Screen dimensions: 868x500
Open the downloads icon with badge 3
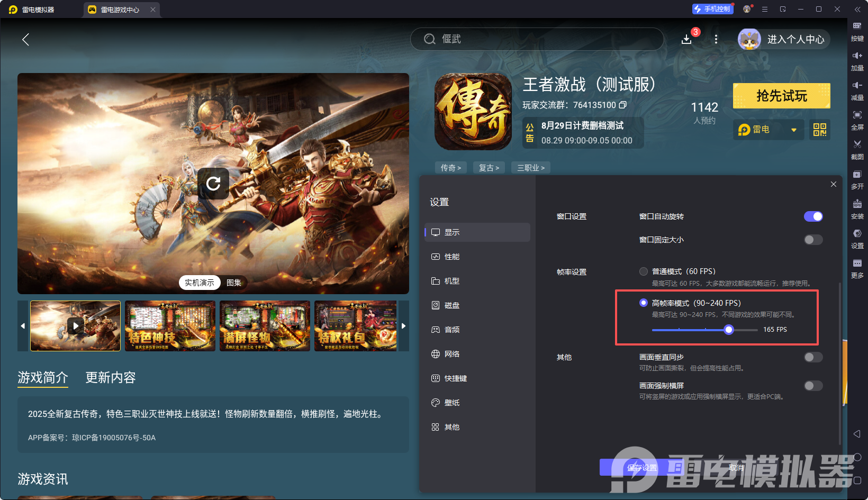pyautogui.click(x=687, y=39)
